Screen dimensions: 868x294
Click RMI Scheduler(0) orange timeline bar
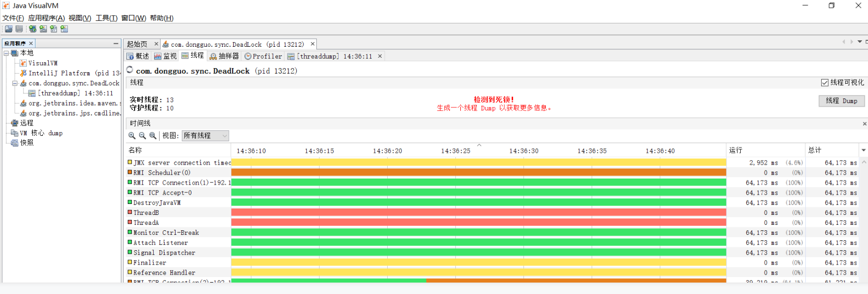pos(479,173)
